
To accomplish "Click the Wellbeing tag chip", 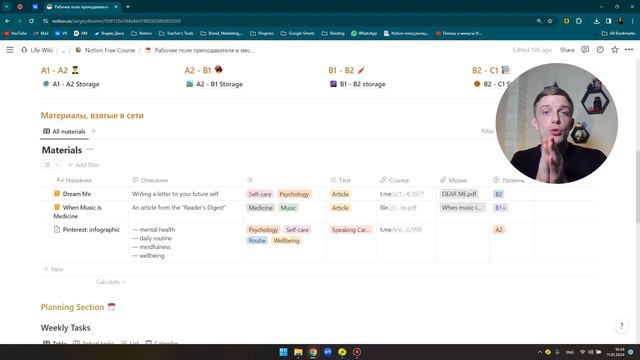I will pyautogui.click(x=287, y=240).
